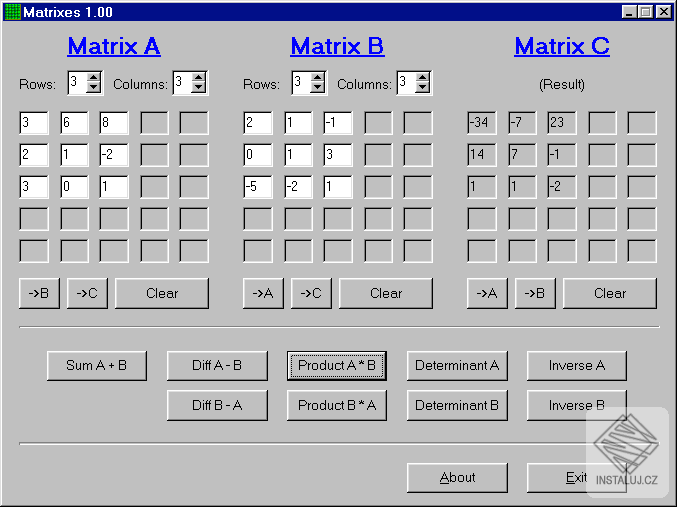Select Matrix A rows field

tap(78, 82)
